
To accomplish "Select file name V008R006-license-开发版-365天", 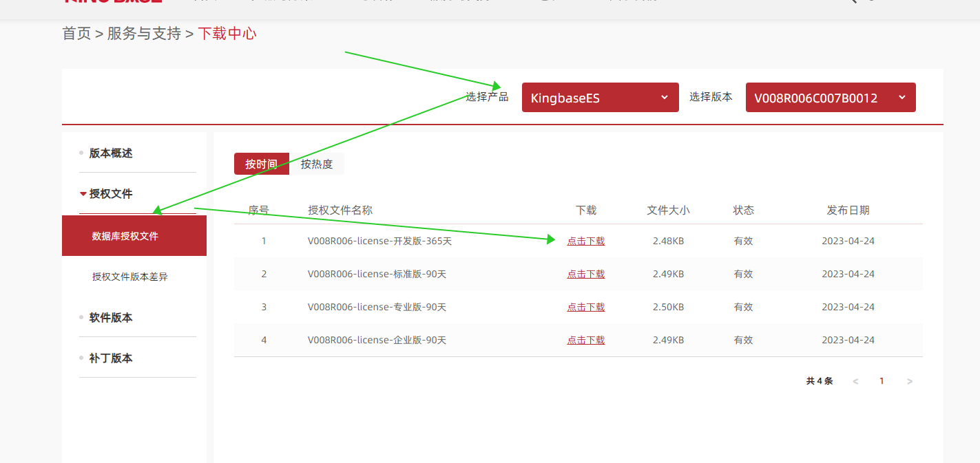I will [x=379, y=241].
